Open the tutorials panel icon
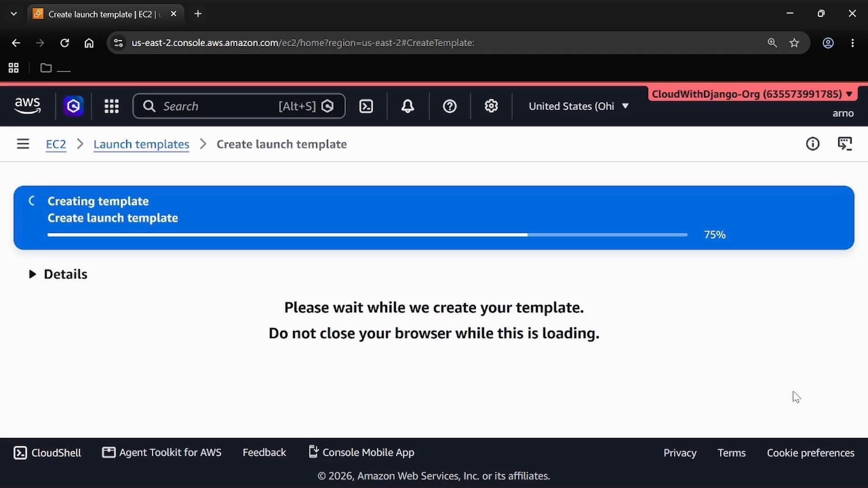Screen dimensions: 868x488 click(844, 144)
